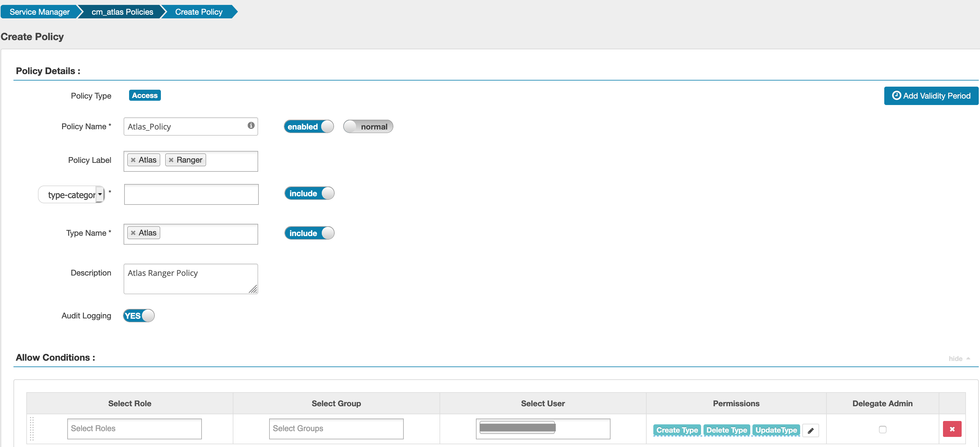Switch Audit Logging YES toggle off
This screenshot has height=447, width=980.
[139, 316]
